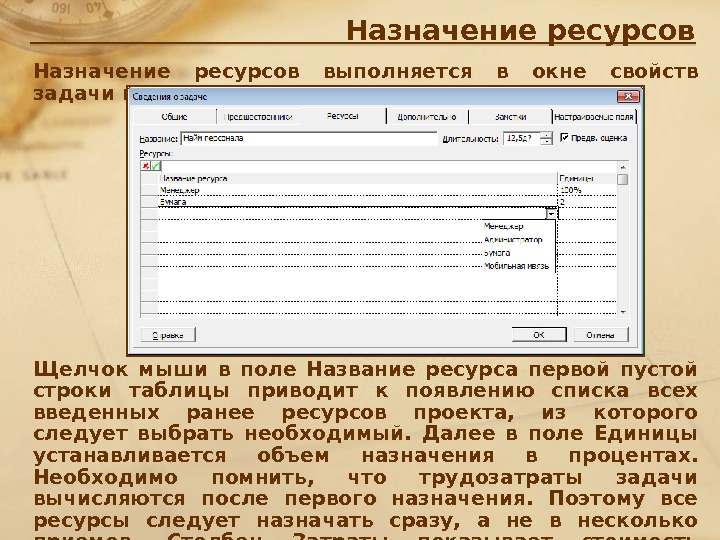Cancel entry with the red X icon

[146, 166]
